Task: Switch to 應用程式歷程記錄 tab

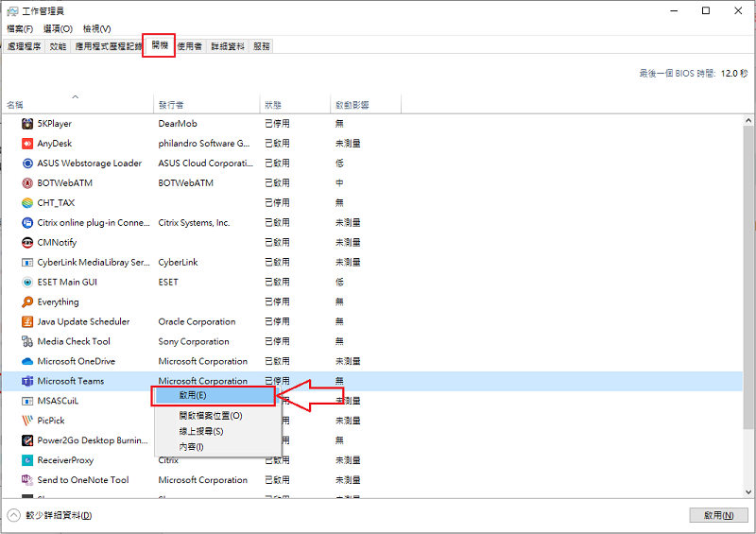Action: click(108, 46)
